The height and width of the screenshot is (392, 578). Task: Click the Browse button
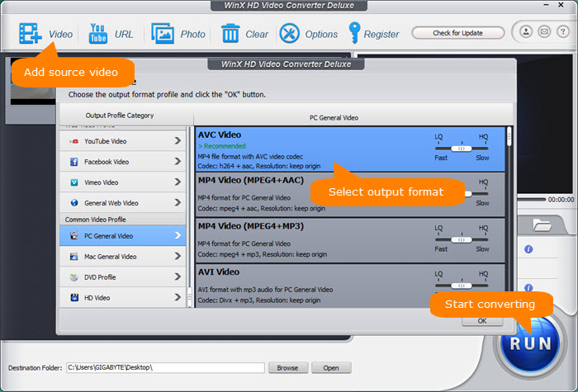[x=288, y=368]
